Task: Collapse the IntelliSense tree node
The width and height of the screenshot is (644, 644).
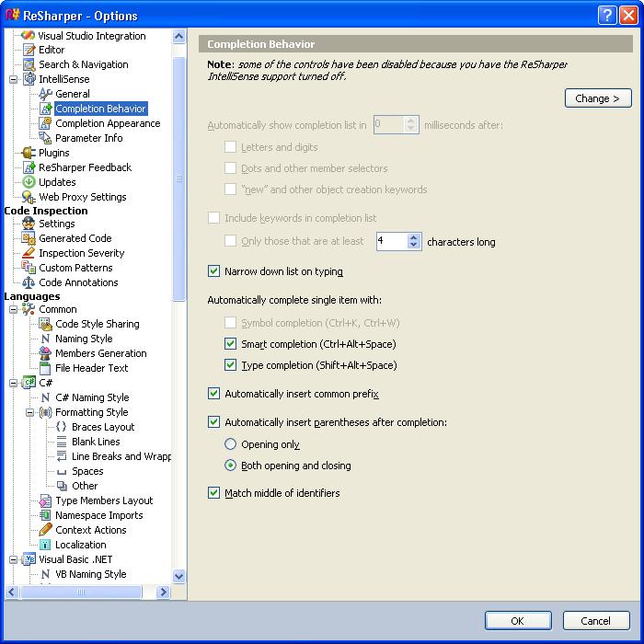Action: (x=13, y=79)
